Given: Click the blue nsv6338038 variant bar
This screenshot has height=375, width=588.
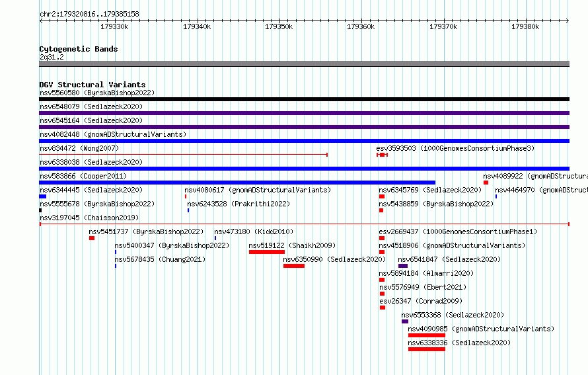Looking at the screenshot, I should 304,169.
